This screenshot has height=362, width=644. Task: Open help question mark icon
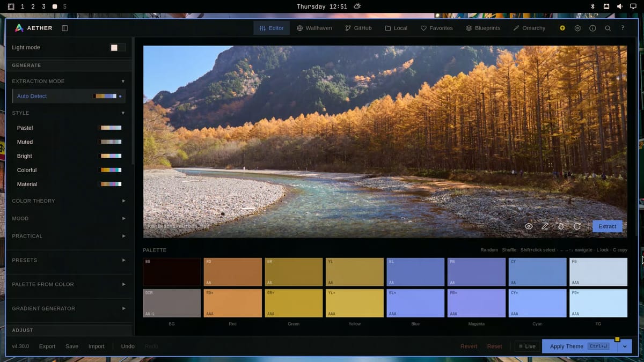pos(623,28)
